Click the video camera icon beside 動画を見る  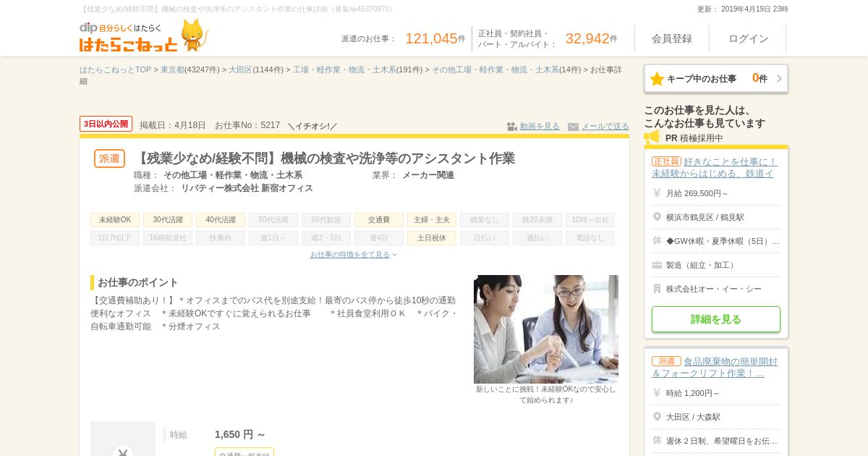pos(512,127)
